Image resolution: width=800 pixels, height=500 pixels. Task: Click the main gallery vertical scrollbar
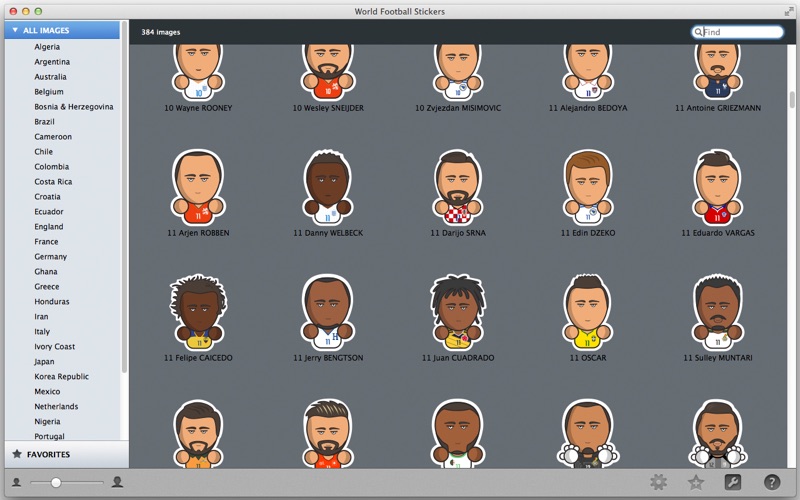pos(792,99)
